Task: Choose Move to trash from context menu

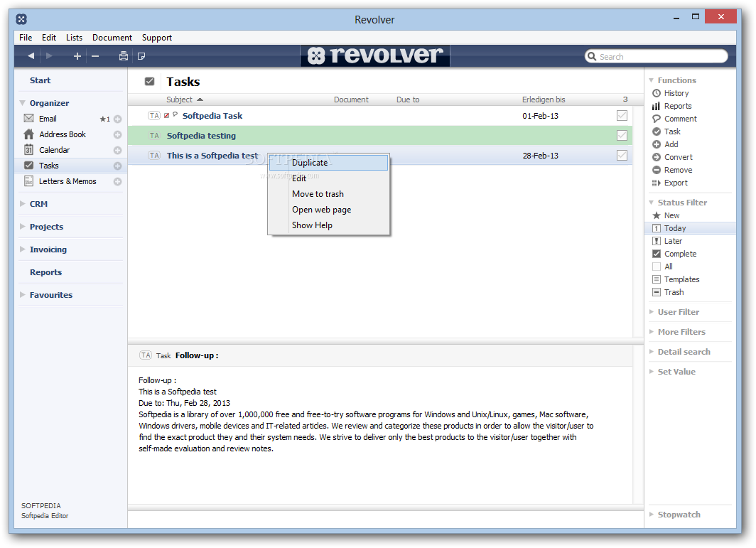Action: pyautogui.click(x=328, y=194)
